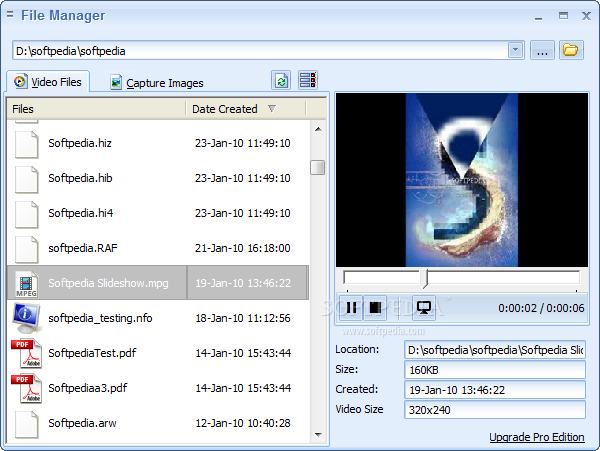Screen dimensions: 600x451
Task: Click the end of the video seek track
Action: (577, 277)
